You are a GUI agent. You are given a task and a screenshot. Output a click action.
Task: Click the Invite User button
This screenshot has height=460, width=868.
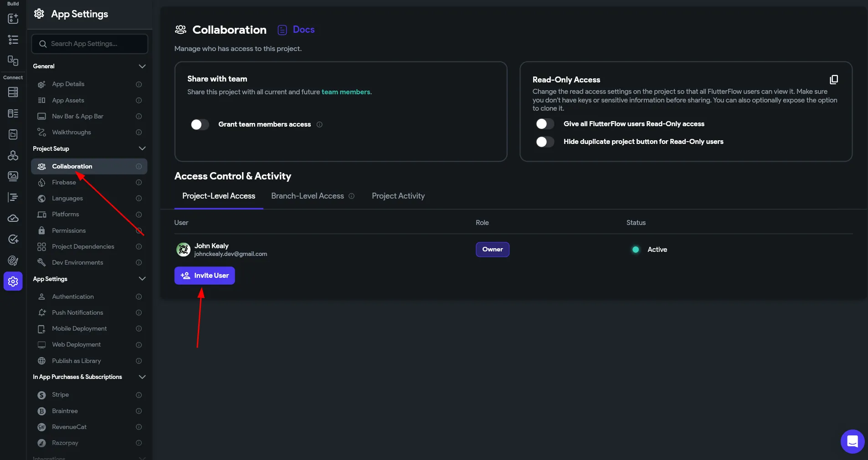pyautogui.click(x=205, y=276)
